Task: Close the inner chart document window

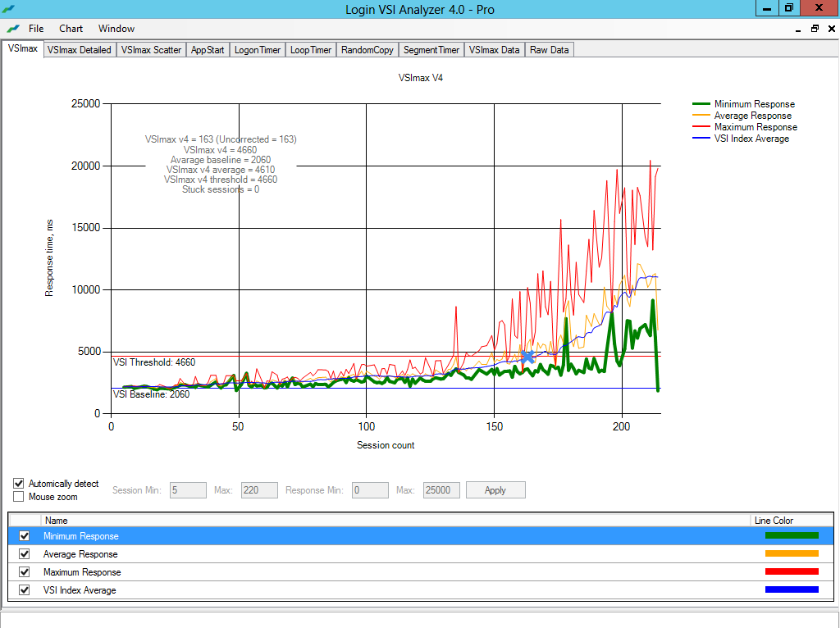Action: [x=832, y=29]
